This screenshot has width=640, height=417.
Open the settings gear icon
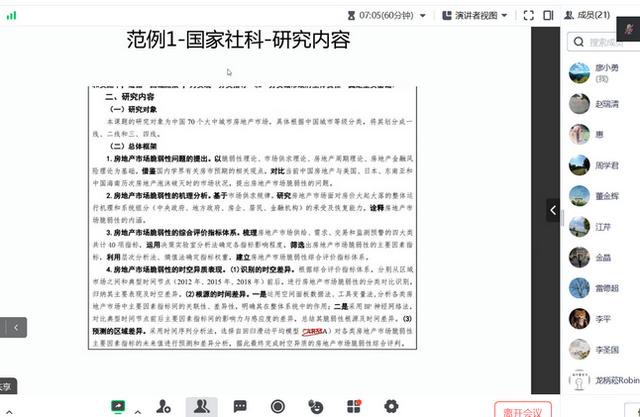point(391,406)
